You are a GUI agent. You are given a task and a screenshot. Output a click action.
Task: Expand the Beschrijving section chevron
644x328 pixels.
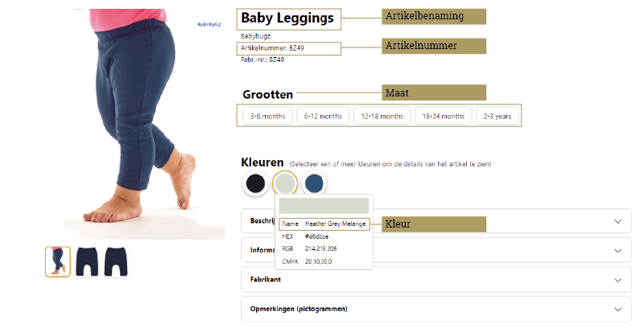click(617, 221)
